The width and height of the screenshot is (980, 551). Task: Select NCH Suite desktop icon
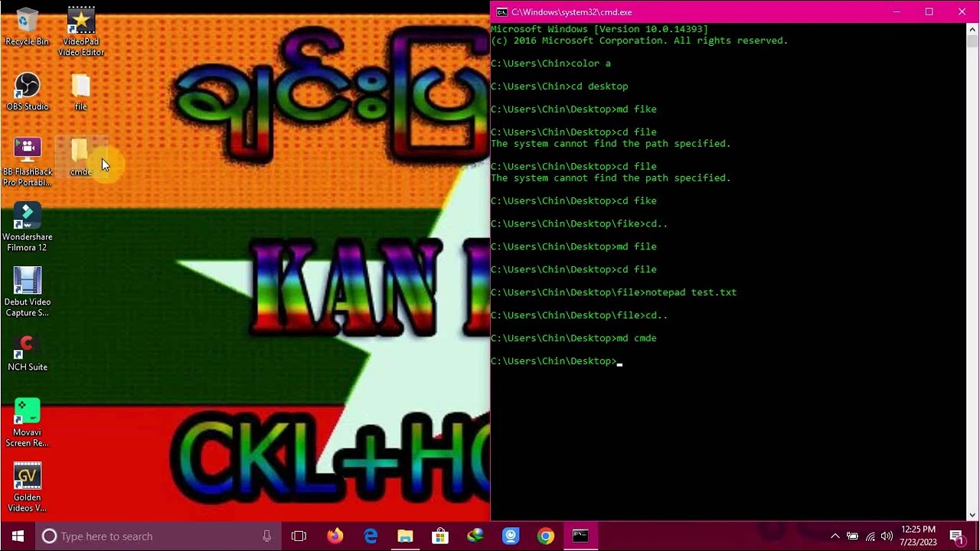(28, 352)
